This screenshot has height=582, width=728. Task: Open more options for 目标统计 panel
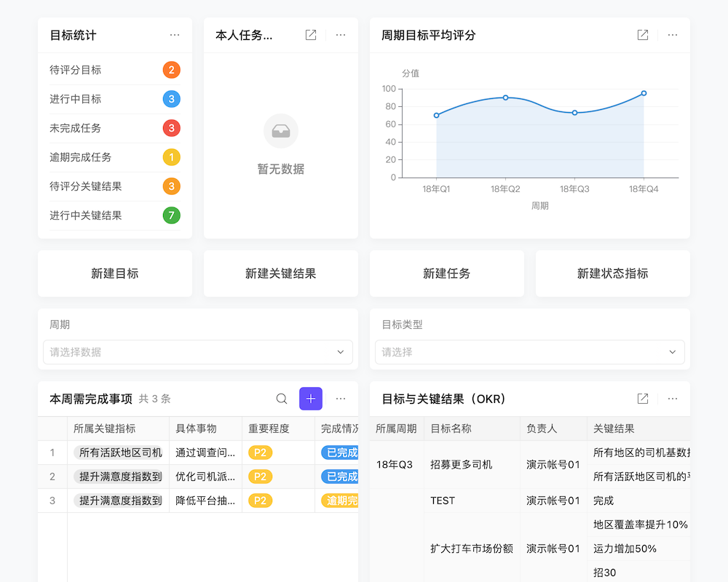[174, 34]
